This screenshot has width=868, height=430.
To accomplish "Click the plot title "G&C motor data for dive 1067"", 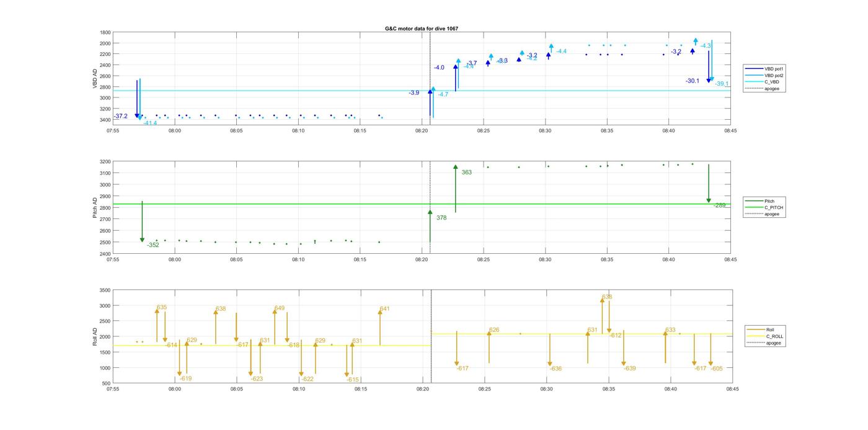I will pyautogui.click(x=422, y=29).
